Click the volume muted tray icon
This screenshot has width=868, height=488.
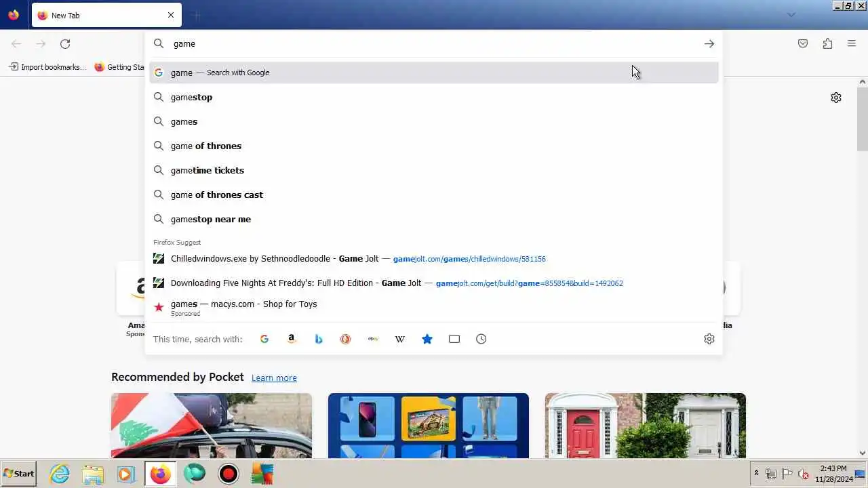(803, 474)
